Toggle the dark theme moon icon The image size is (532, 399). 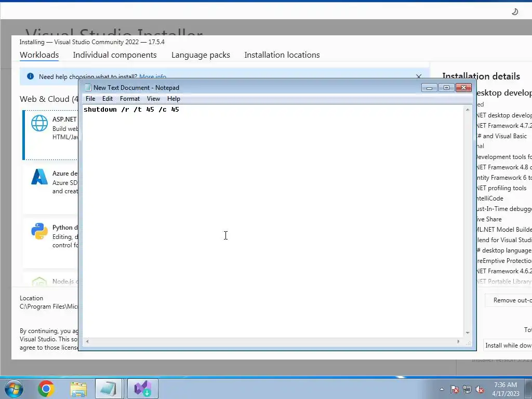(x=515, y=12)
